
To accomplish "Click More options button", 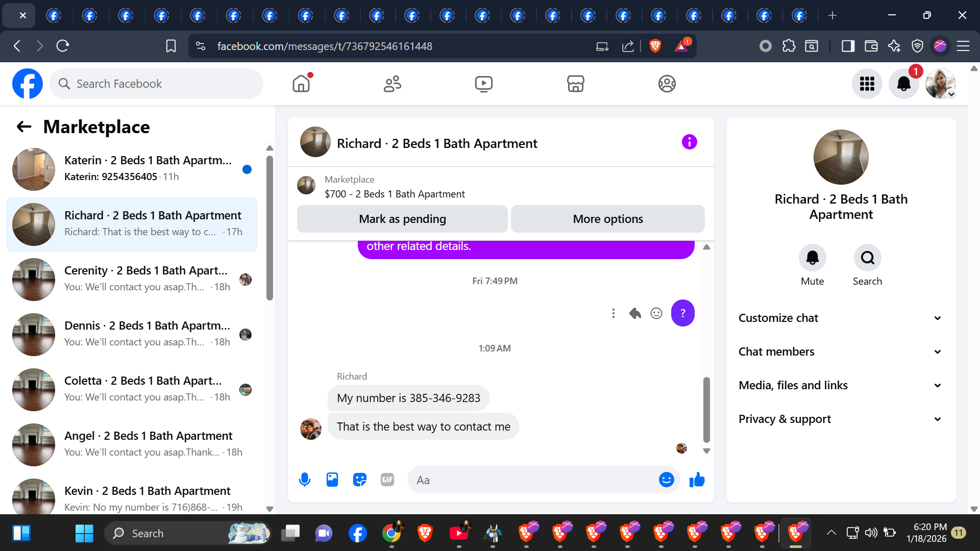I will (607, 219).
